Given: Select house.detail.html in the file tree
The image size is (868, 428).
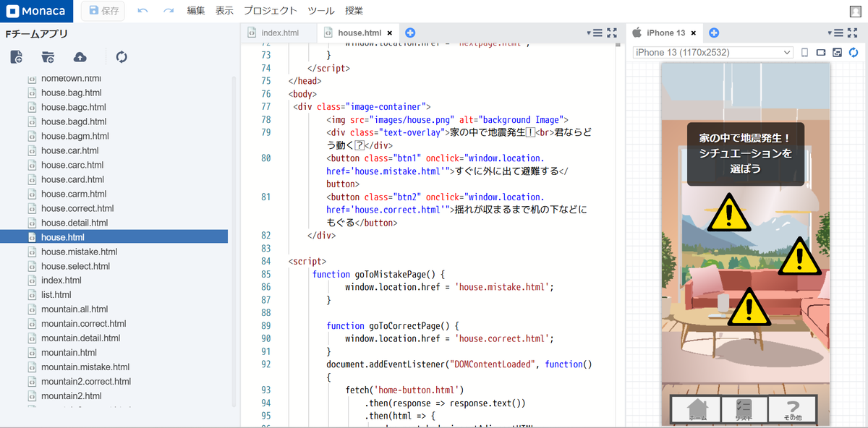Looking at the screenshot, I should (x=75, y=223).
